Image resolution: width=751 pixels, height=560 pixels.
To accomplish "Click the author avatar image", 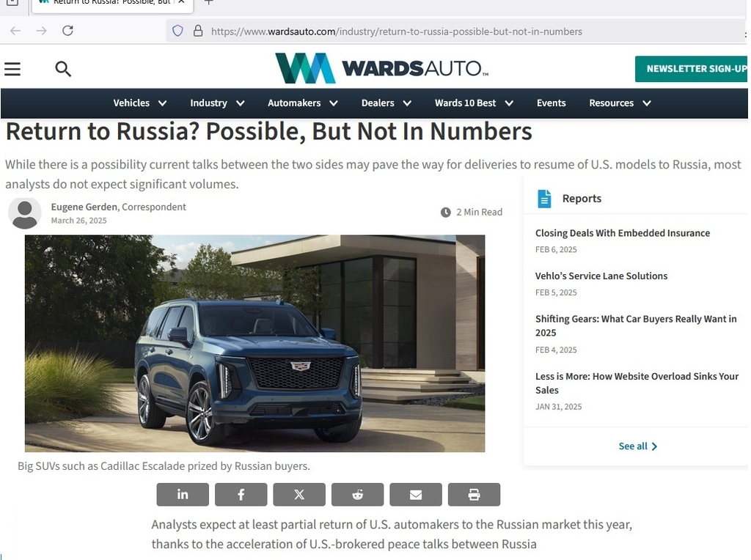I will [25, 213].
